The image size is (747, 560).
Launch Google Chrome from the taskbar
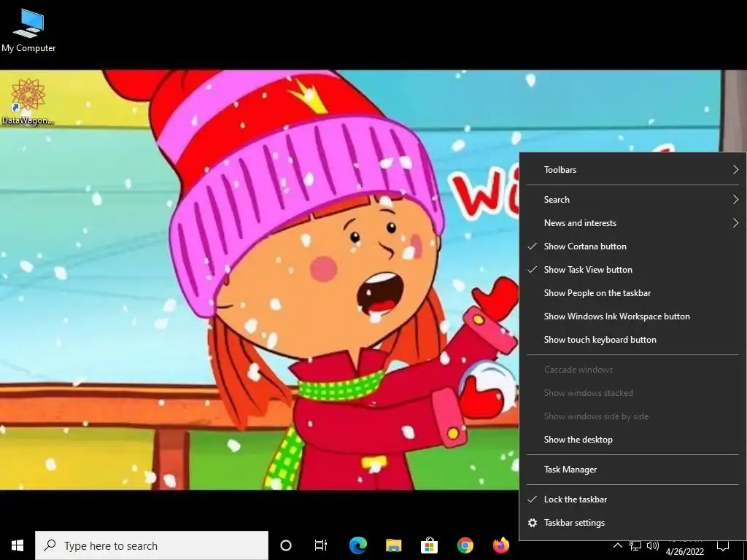point(465,545)
